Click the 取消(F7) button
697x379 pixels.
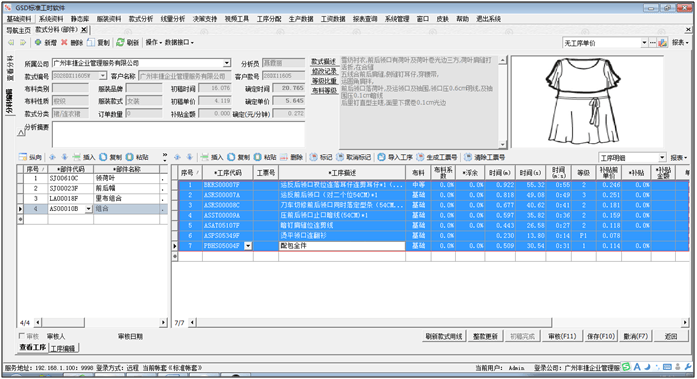636,336
